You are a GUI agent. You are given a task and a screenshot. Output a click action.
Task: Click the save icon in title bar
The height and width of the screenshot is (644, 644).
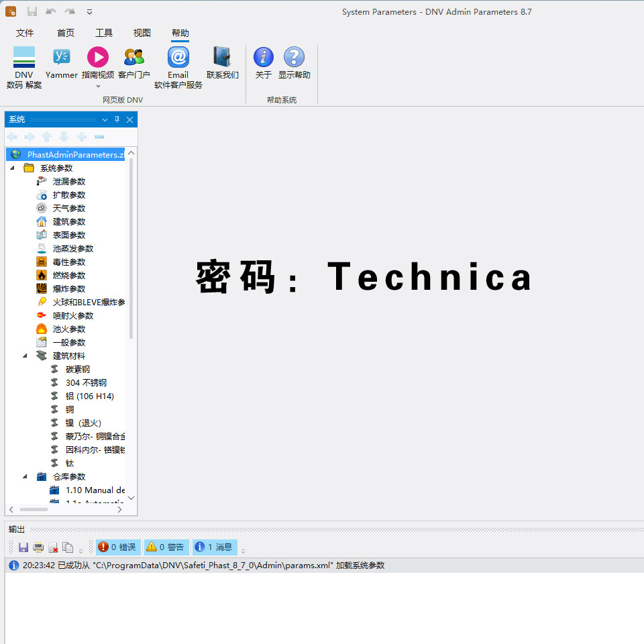click(x=32, y=11)
